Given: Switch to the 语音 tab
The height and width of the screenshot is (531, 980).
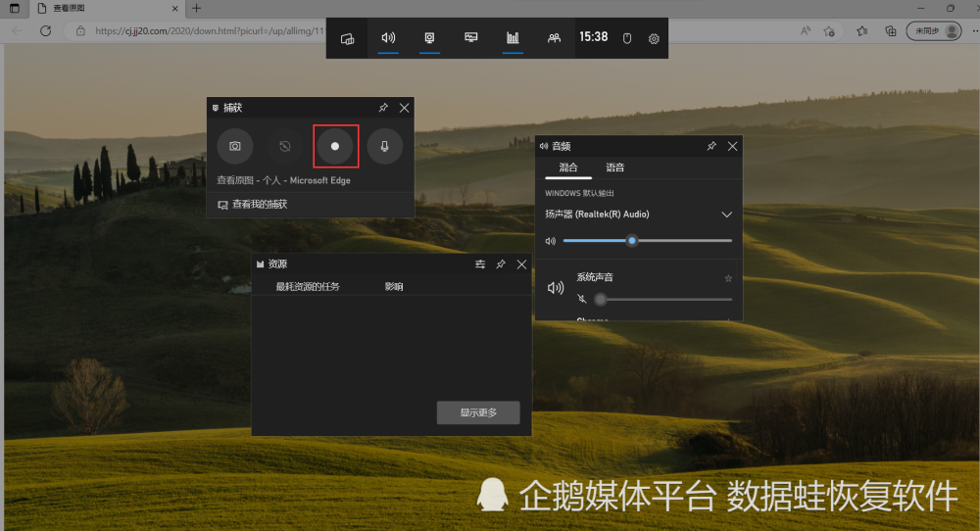Looking at the screenshot, I should pyautogui.click(x=615, y=168).
